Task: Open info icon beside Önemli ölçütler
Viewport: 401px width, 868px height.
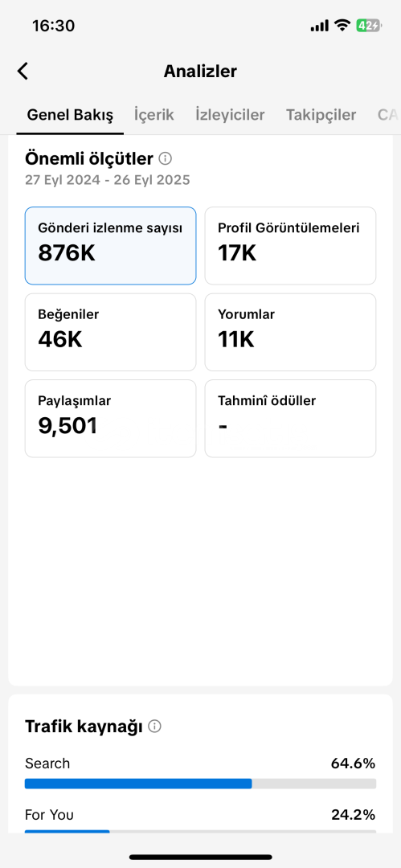Action: [x=165, y=159]
